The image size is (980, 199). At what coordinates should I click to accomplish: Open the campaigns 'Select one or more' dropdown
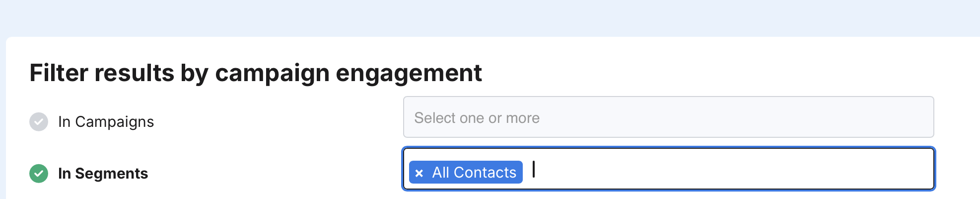tap(668, 117)
